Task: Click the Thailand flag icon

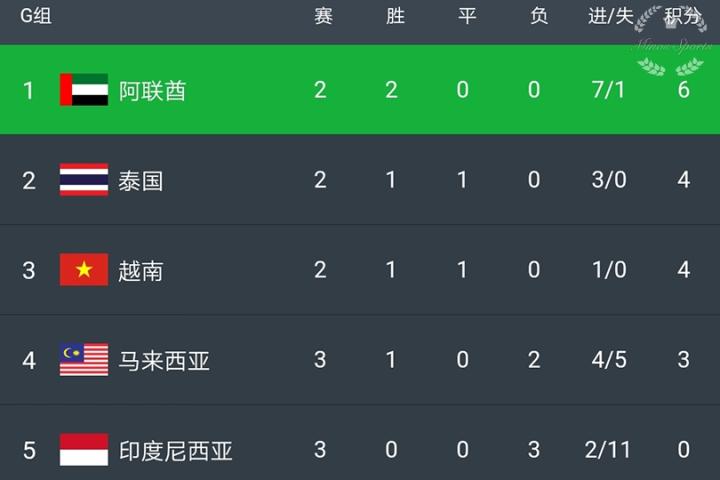Action: [84, 180]
